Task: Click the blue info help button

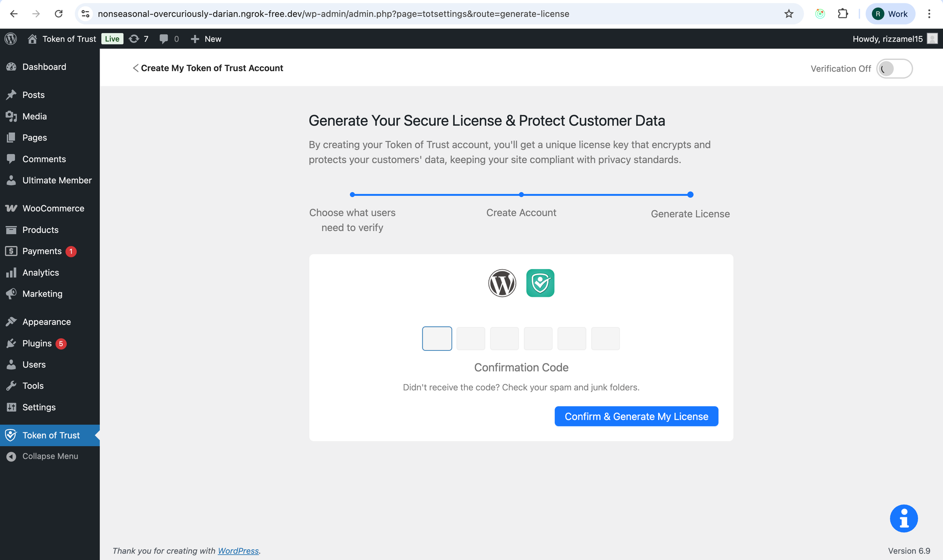Action: click(x=903, y=519)
